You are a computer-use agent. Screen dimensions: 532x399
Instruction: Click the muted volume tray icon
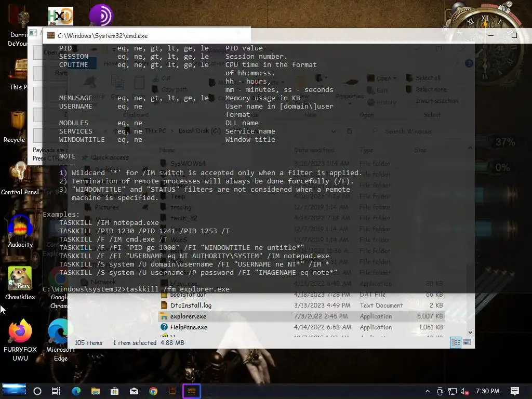[464, 391]
